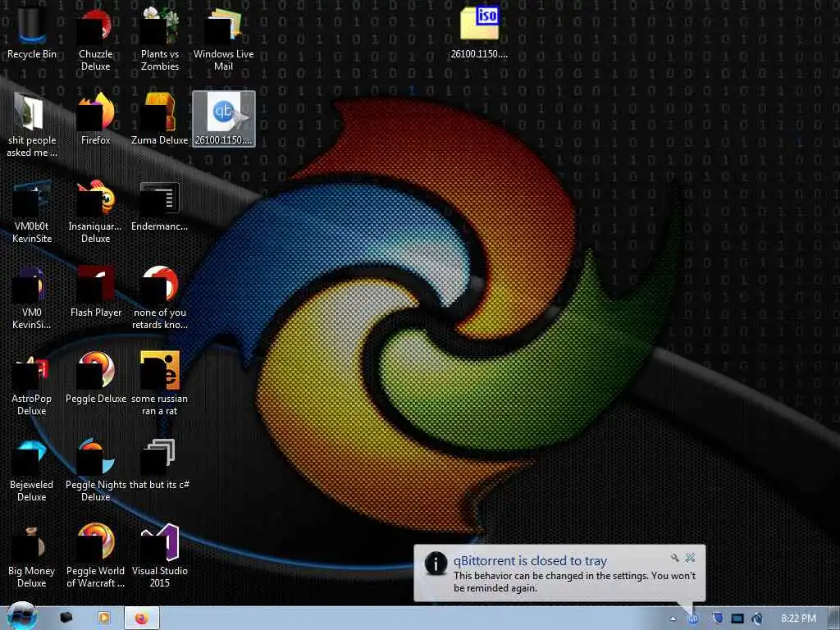Image resolution: width=840 pixels, height=630 pixels.
Task: Select the Recycle Bin desktop icon
Action: 32,31
